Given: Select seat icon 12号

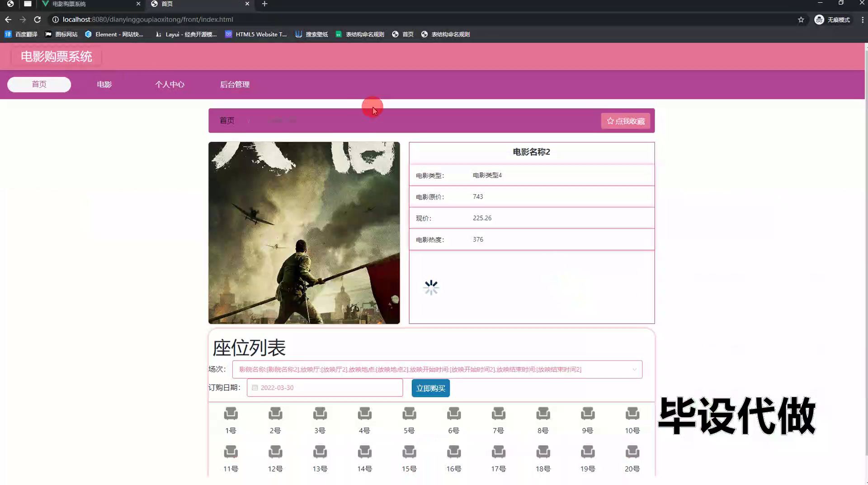Looking at the screenshot, I should [275, 452].
